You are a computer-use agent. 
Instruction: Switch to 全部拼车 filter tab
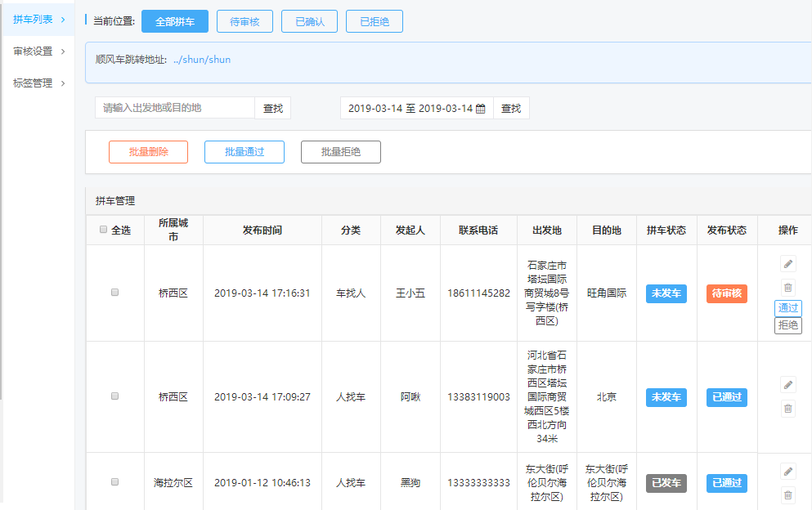coord(175,22)
